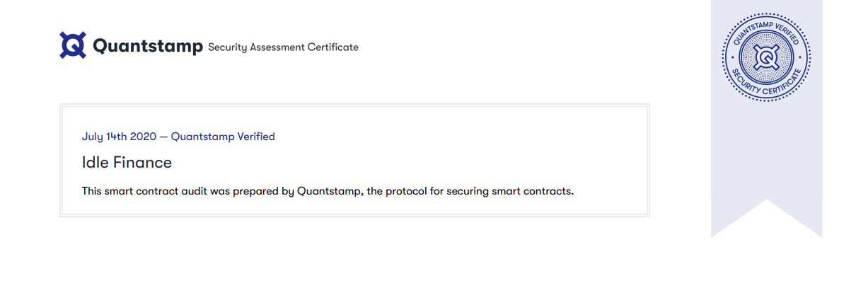Screen dimensions: 868x295
Task: Click the empty area inside the certificate box
Action: [460, 152]
